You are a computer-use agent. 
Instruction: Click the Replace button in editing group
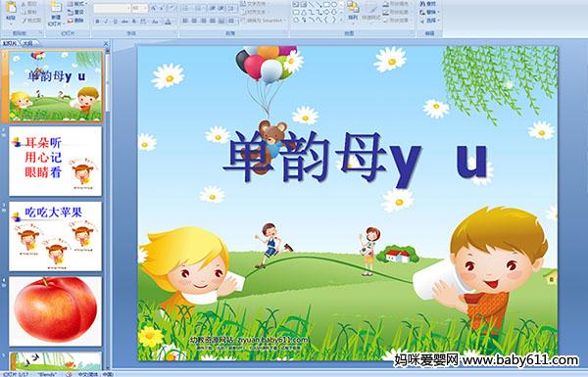(429, 12)
